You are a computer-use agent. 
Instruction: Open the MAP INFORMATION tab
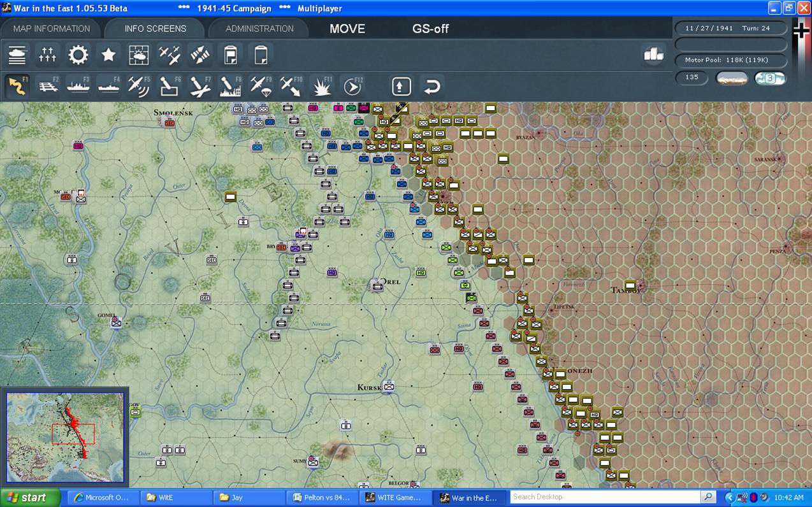coord(52,29)
